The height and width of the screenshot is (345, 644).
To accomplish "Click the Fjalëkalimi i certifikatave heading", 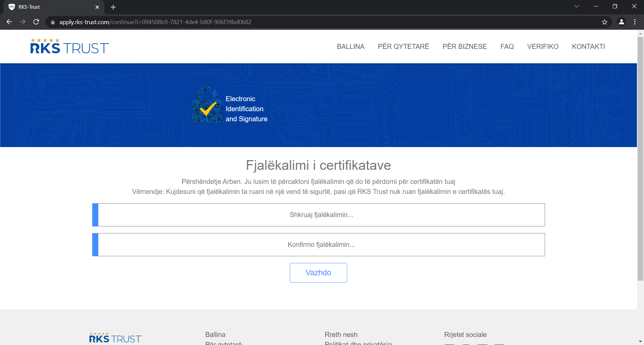I will [318, 165].
